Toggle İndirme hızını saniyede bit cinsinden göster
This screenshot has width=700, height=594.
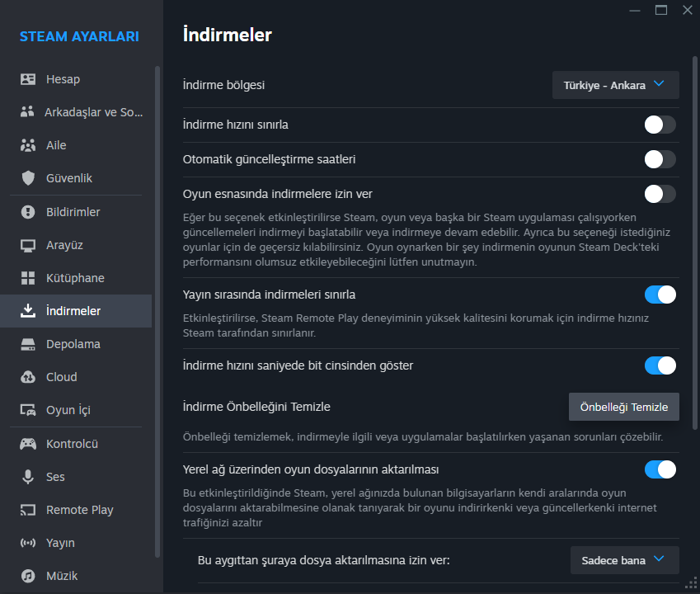click(660, 365)
